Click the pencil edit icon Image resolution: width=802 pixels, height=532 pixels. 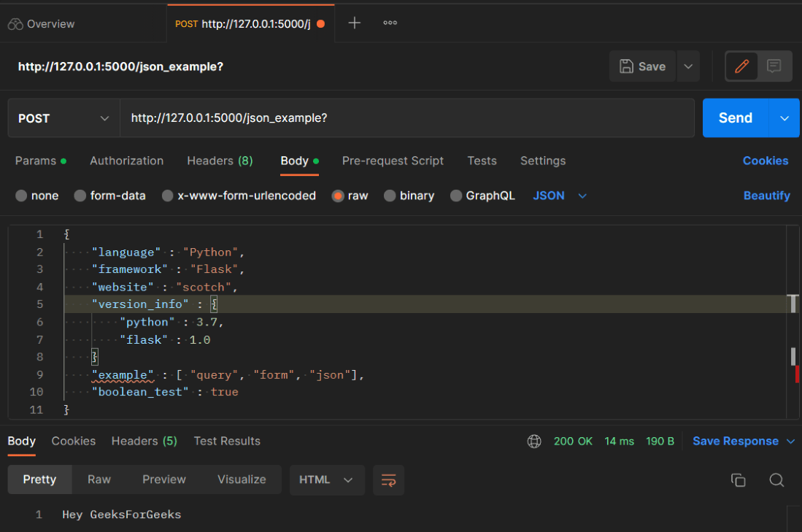coord(741,66)
